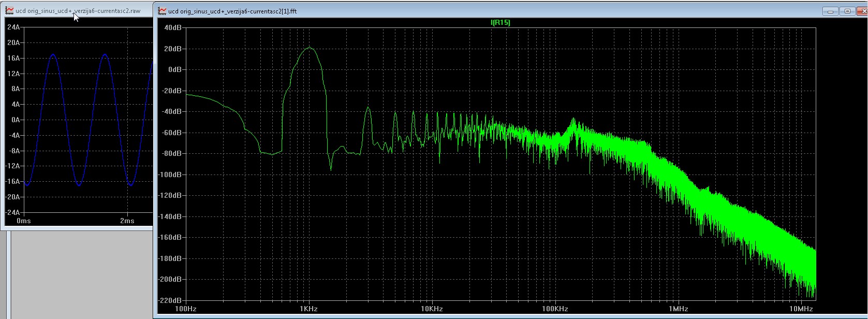Image resolution: width=868 pixels, height=319 pixels.
Task: Click the 10KHz frequency axis label
Action: pos(432,309)
